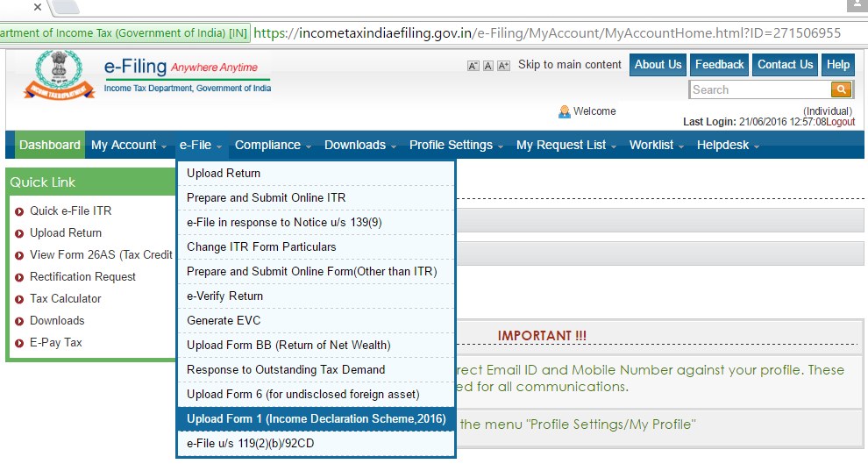Click the green site security certificate badge
The height and width of the screenshot is (471, 868).
pyautogui.click(x=125, y=33)
